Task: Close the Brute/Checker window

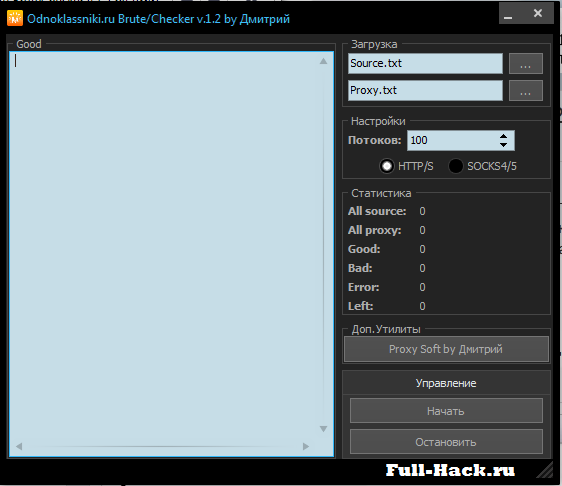Action: pyautogui.click(x=538, y=14)
